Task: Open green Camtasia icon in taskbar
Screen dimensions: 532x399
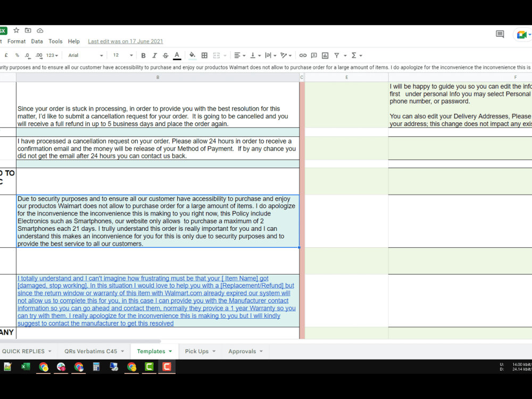Action: tap(149, 367)
